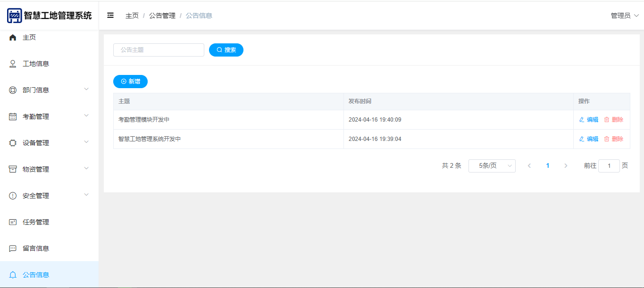Click 公告管理 breadcrumb
The image size is (644, 288).
[162, 16]
